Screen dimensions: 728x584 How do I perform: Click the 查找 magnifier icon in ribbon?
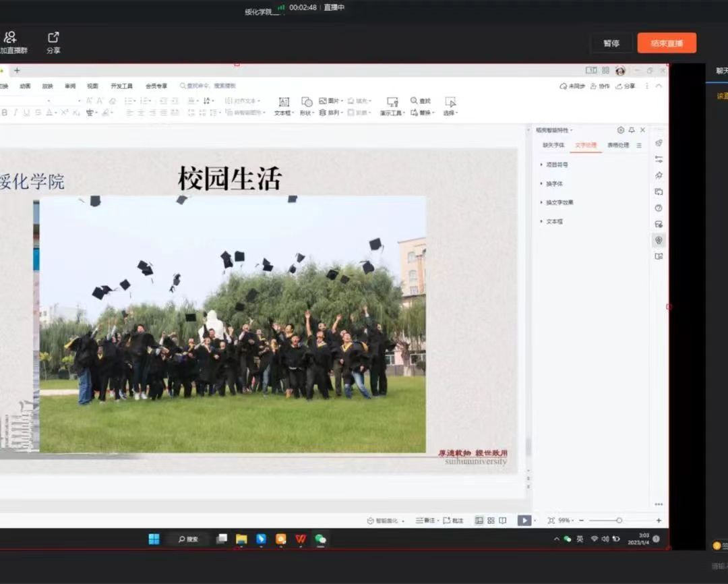click(x=415, y=101)
